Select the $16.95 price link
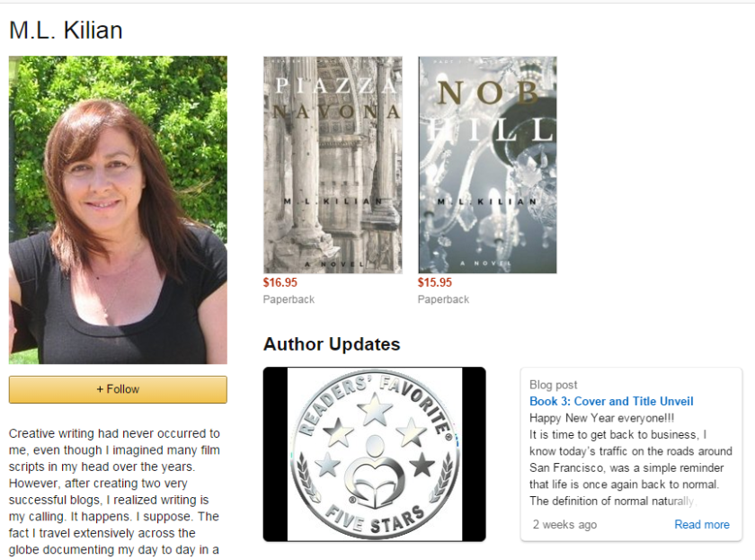This screenshot has height=560, width=755. (x=280, y=282)
